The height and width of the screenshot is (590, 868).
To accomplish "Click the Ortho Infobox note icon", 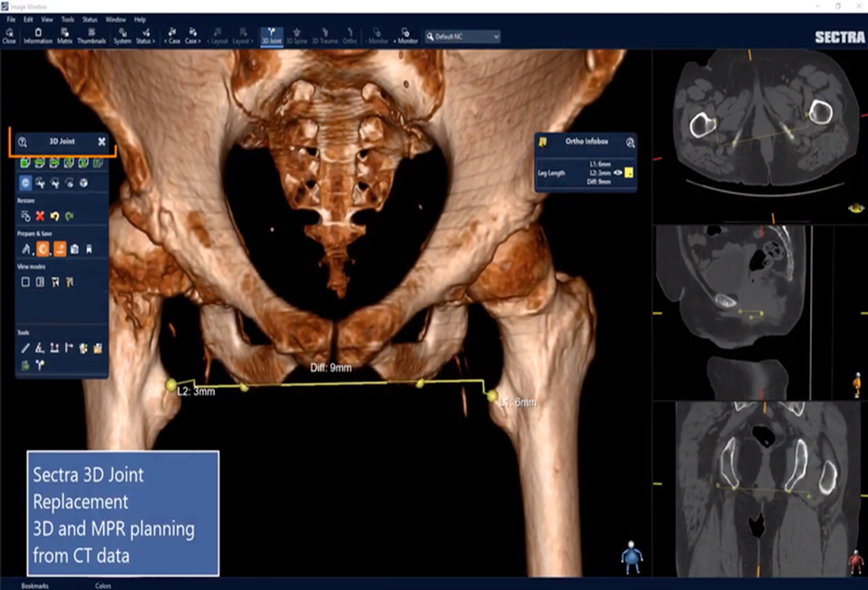I will pos(543,142).
